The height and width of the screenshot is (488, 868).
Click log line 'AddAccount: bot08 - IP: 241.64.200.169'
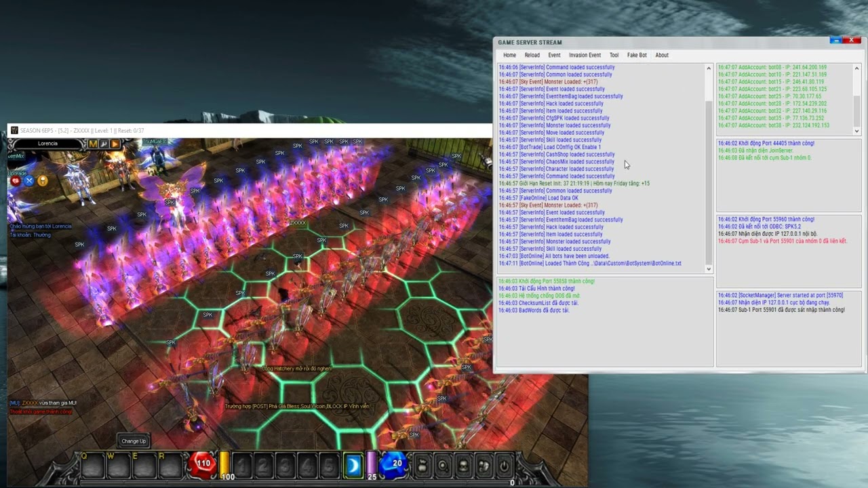[x=772, y=68]
